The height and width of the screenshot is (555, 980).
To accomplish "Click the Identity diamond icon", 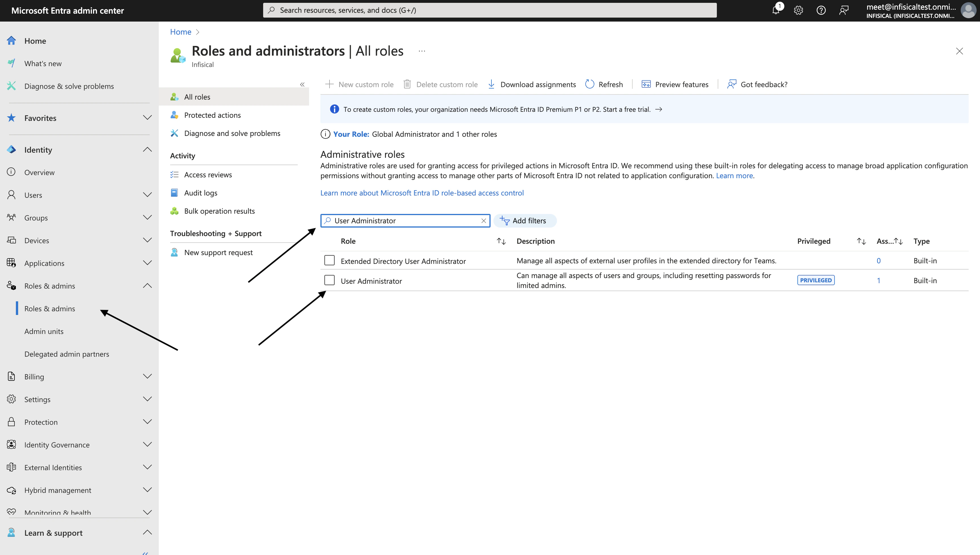I will pos(11,150).
